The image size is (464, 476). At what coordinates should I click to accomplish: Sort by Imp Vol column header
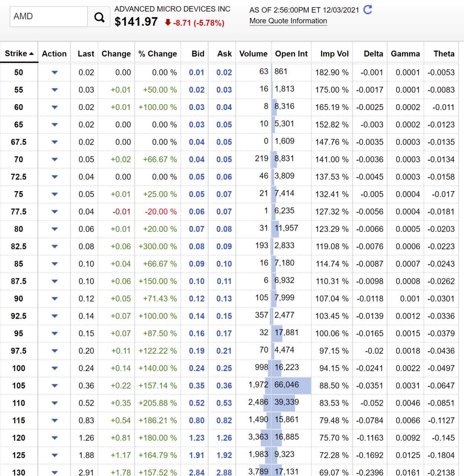pos(334,54)
